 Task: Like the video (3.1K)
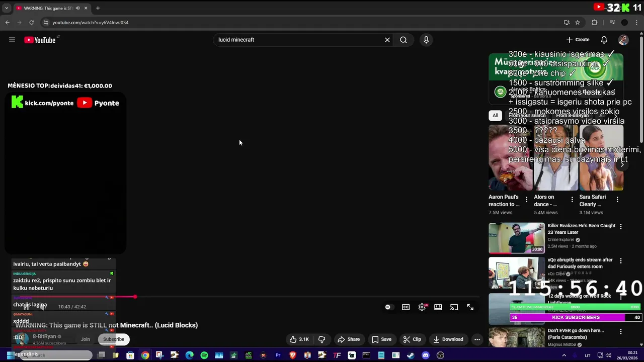tap(299, 339)
